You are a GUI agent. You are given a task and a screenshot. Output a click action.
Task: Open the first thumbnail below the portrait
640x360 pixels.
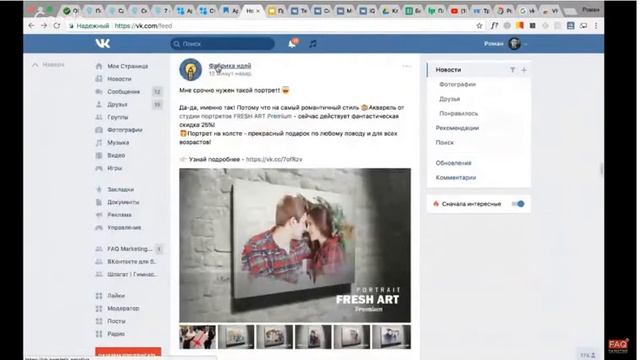click(197, 337)
